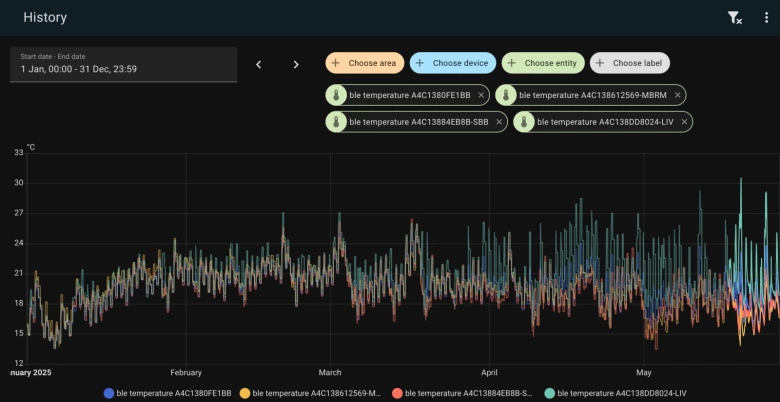
Task: Click thermometer icon on A4C138DD8024-LIV chip
Action: (525, 122)
